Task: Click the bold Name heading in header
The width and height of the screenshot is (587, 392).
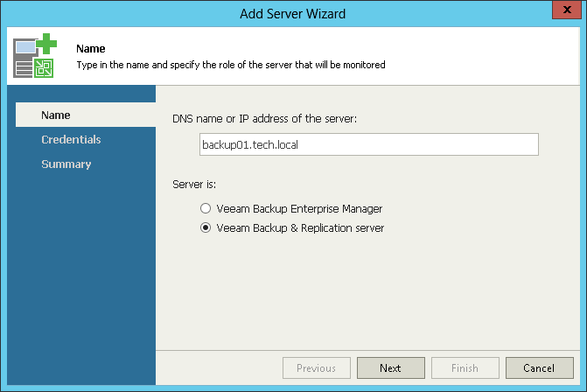Action: pos(91,49)
